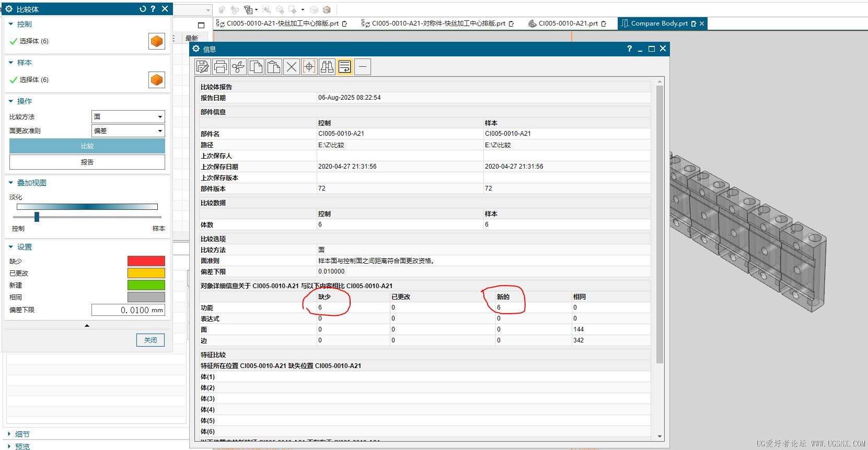This screenshot has height=450, width=868.
Task: Click the 信息 window vertical scrollbar
Action: pos(659,224)
